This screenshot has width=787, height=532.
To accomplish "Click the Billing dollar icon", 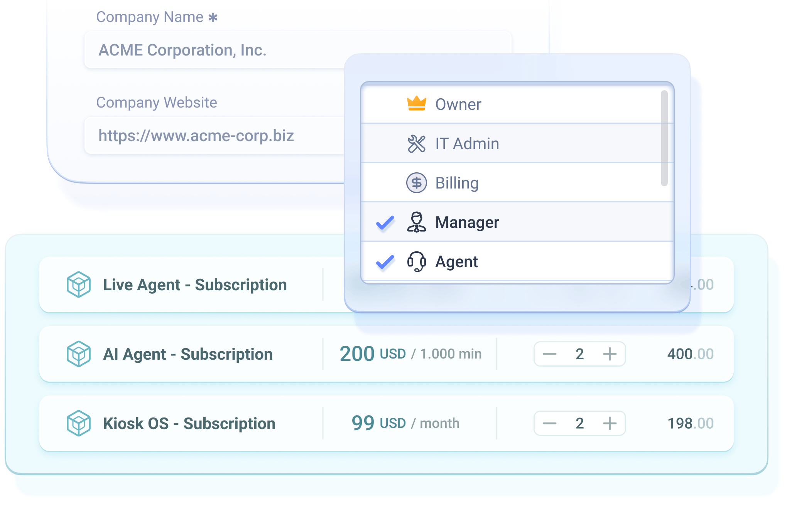I will [x=416, y=183].
